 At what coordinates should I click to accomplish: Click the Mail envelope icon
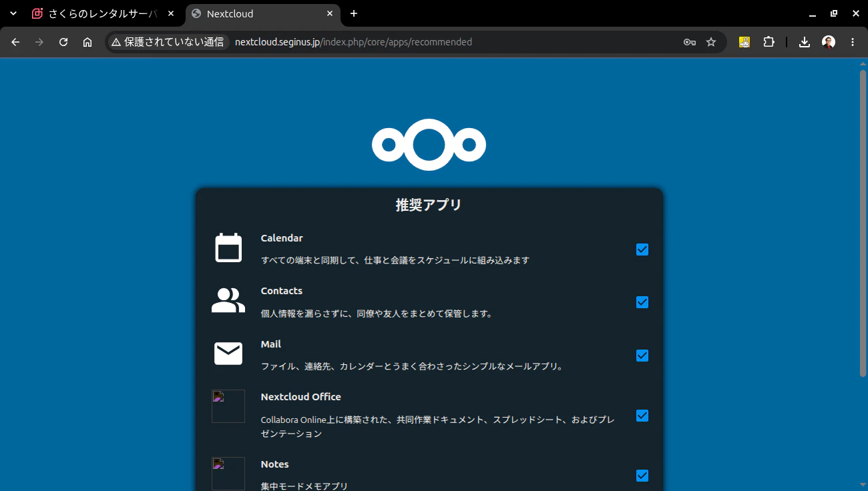(228, 354)
